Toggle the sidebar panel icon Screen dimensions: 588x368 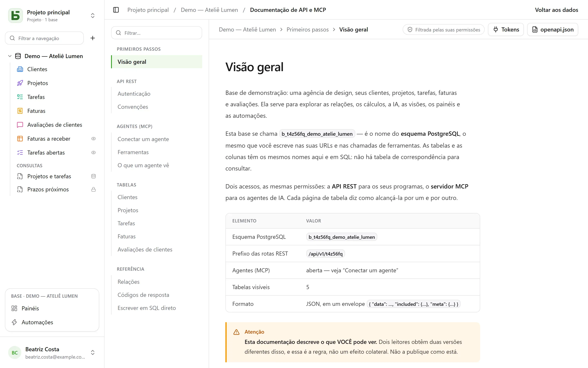pyautogui.click(x=116, y=10)
